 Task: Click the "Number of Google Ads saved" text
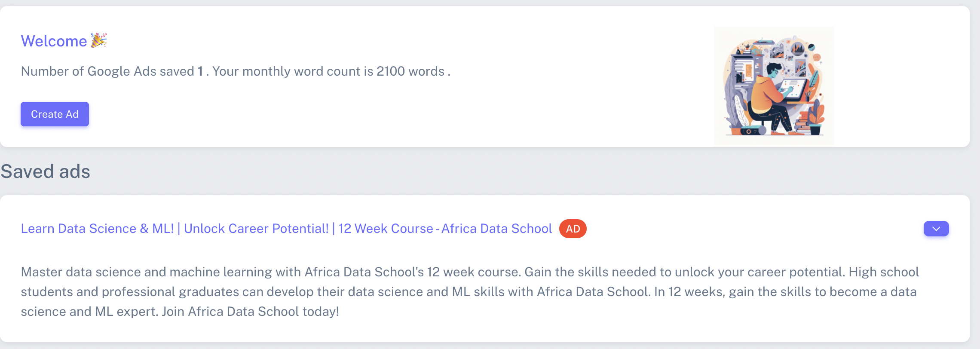107,71
